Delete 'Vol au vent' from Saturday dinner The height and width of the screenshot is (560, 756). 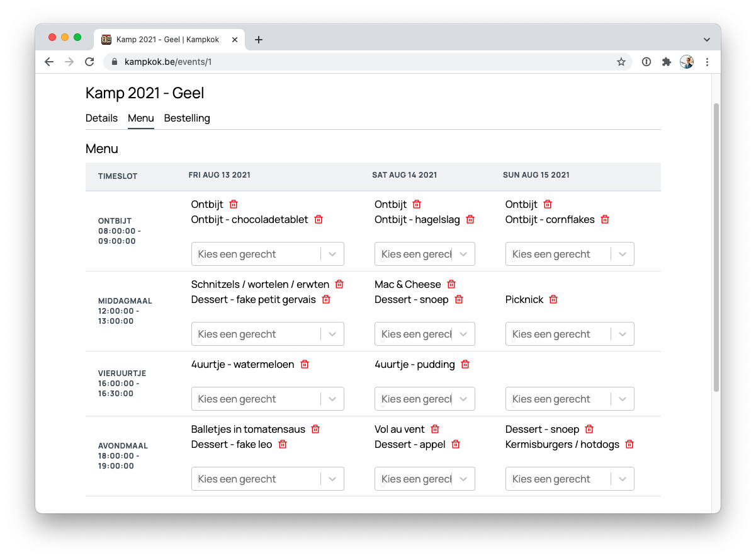pos(435,430)
